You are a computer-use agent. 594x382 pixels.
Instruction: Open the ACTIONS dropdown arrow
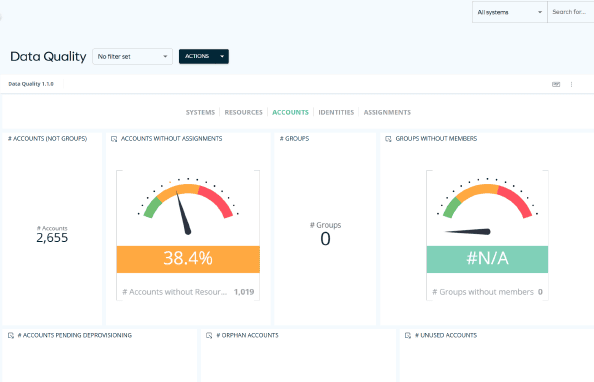click(222, 56)
